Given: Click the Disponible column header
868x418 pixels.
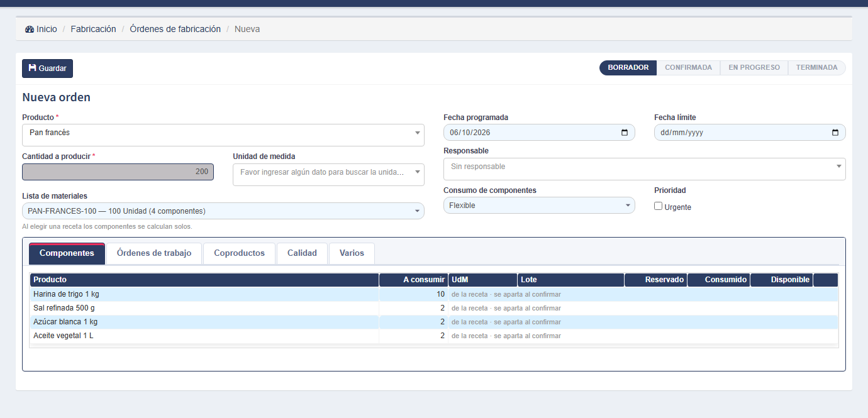Looking at the screenshot, I should (x=781, y=280).
